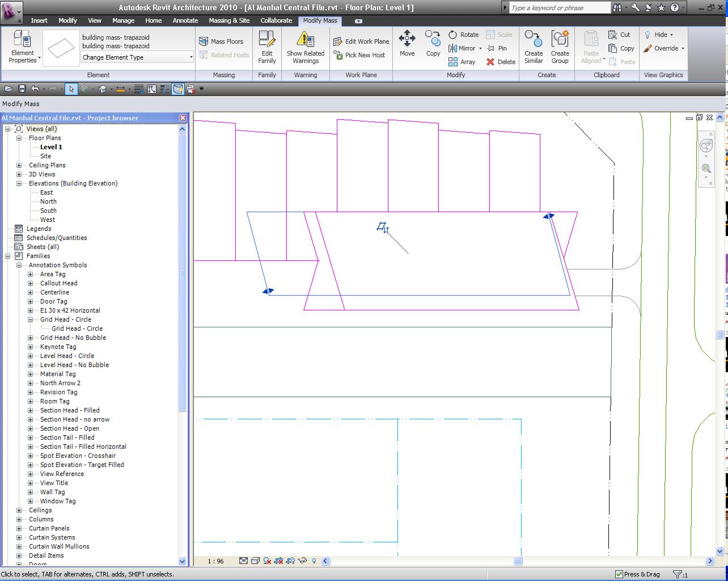This screenshot has height=581, width=728.
Task: Switch to the Annotate ribbon tab
Action: (185, 20)
